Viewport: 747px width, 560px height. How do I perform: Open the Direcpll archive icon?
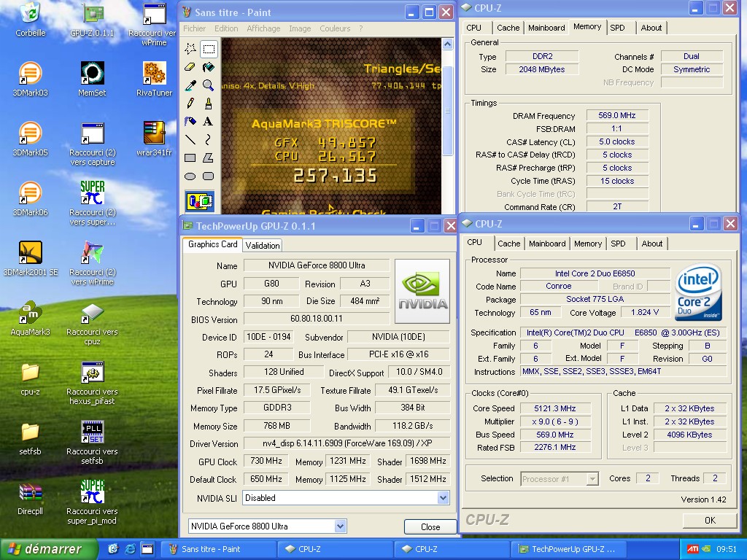click(x=30, y=492)
